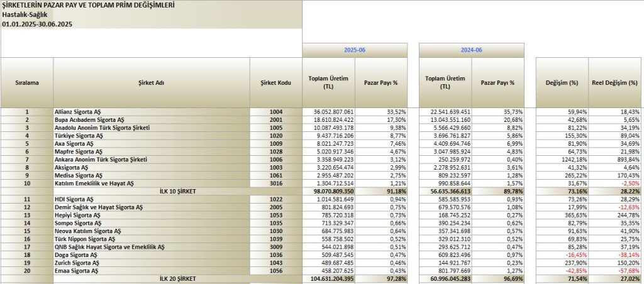This screenshot has width=644, height=284.
Task: Select the Neova Katılım Sigorta AŞ cell
Action: 152,231
